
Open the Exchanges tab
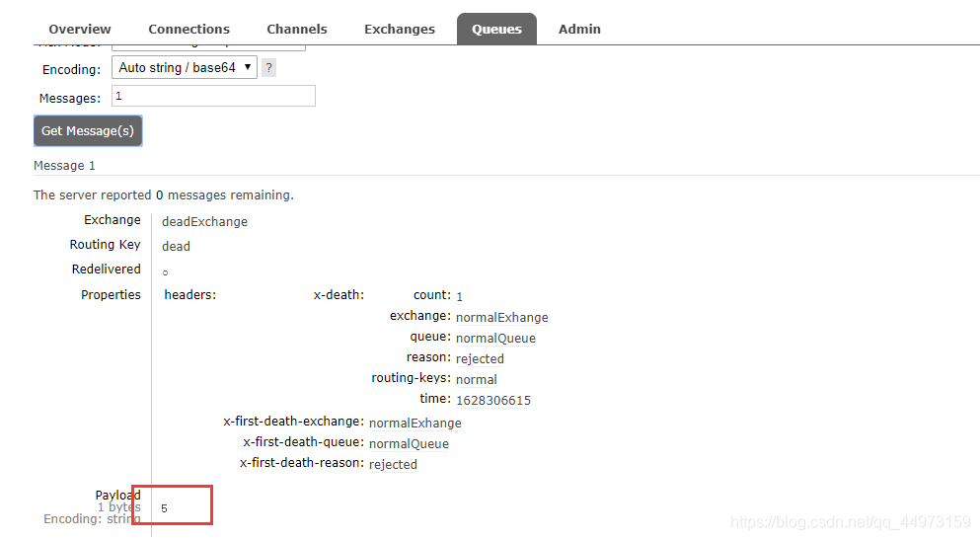pos(400,29)
